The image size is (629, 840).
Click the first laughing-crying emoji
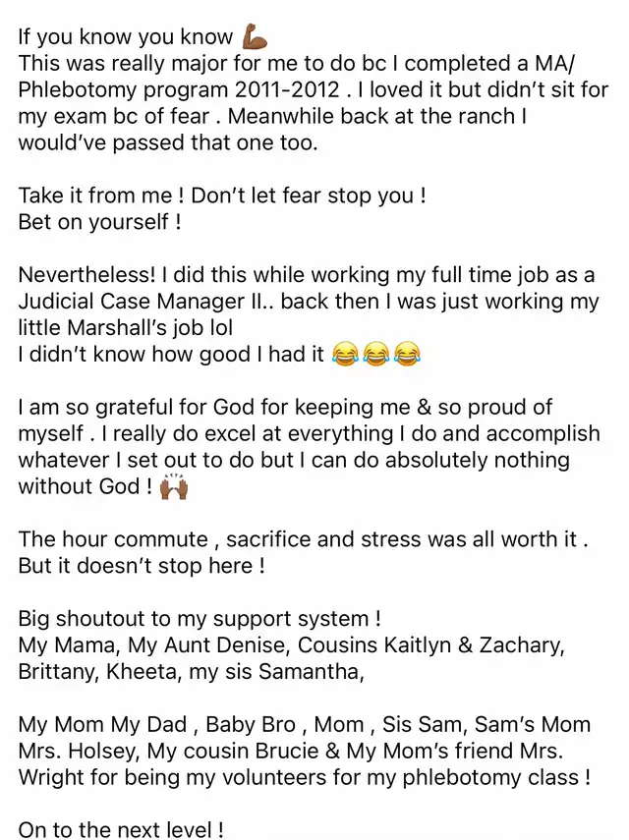click(345, 354)
